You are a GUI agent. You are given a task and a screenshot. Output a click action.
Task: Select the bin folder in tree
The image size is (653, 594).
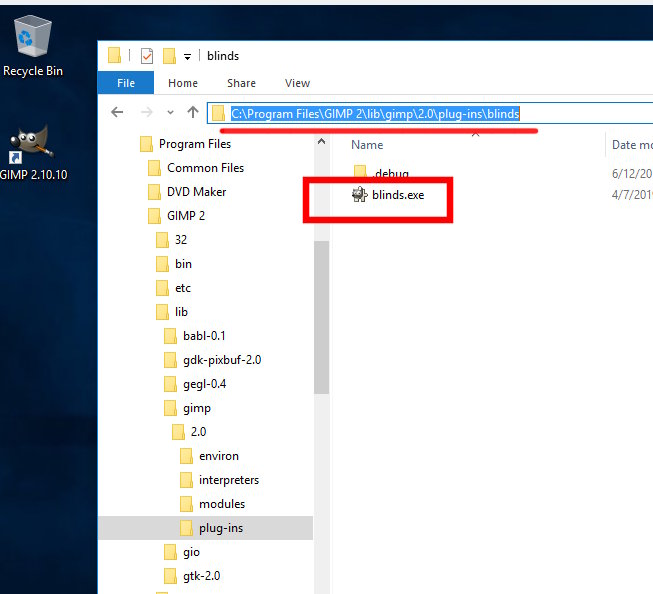(x=174, y=264)
